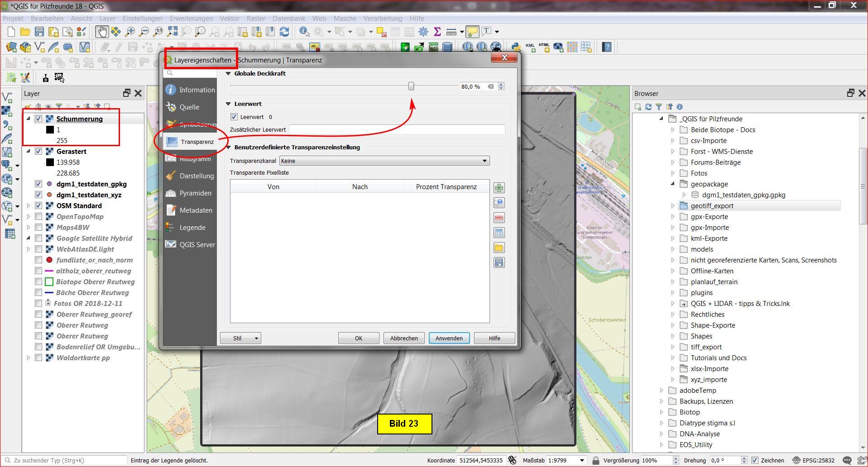Remove selected row with red minus

click(499, 218)
